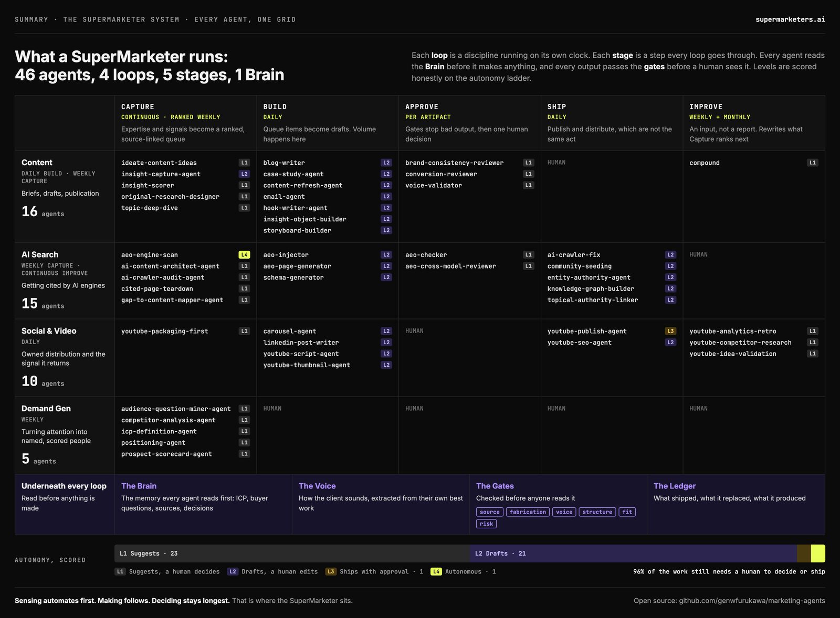Click the L1 Suggests segment of autonomy bar
The image size is (840, 618).
[x=292, y=553]
